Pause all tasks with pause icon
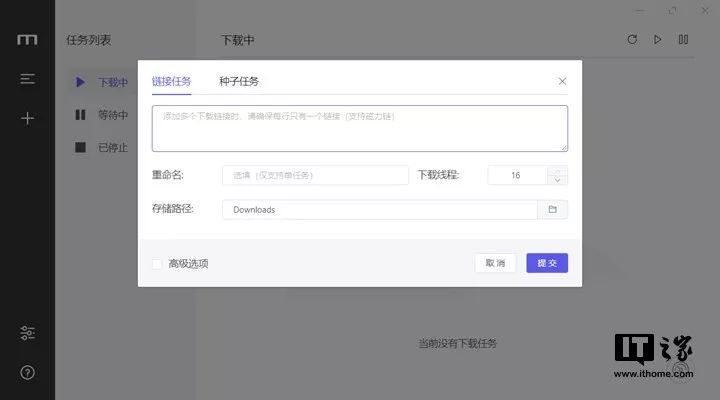This screenshot has width=720, height=400. coord(683,39)
